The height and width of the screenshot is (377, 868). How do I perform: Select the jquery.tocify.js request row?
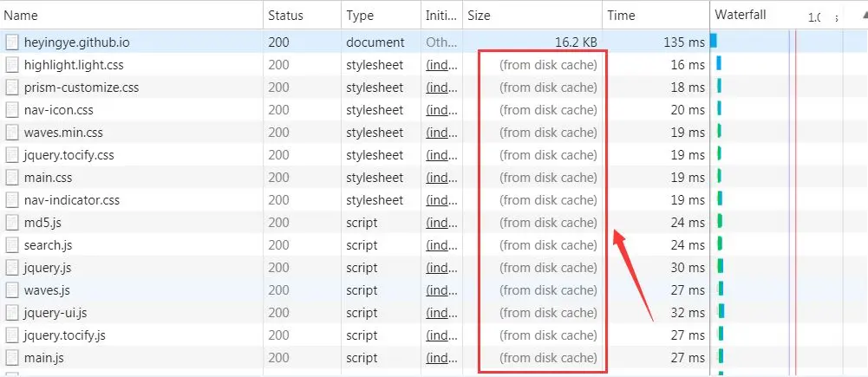click(355, 335)
